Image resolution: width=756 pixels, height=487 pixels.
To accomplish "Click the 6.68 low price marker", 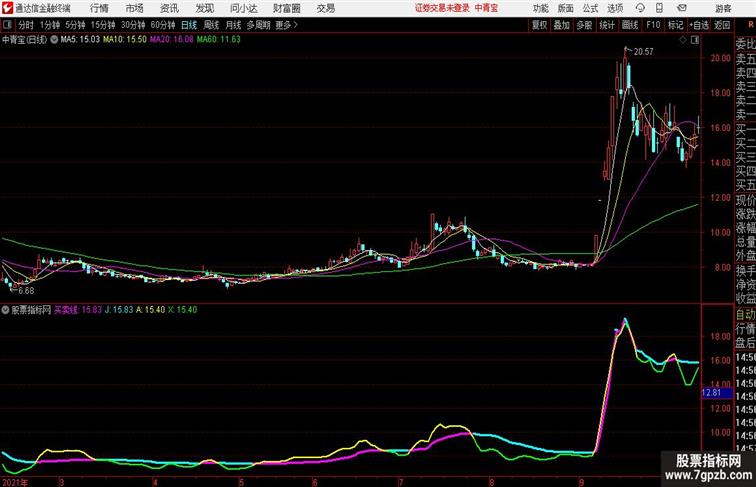I will pyautogui.click(x=26, y=291).
